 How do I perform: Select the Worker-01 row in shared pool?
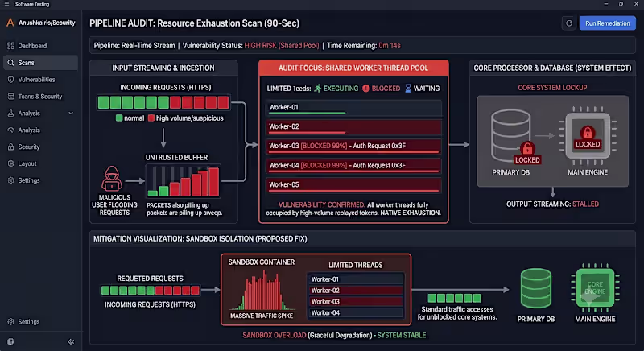pos(353,109)
